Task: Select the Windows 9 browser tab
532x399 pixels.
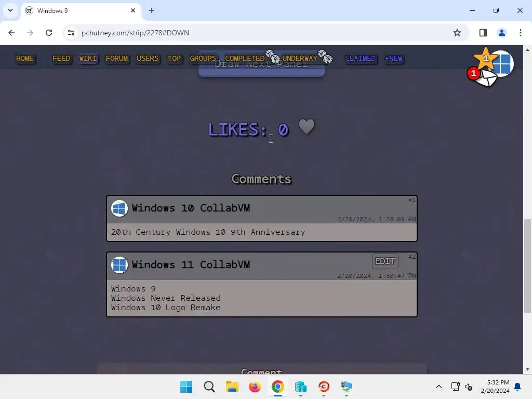Action: [x=81, y=10]
